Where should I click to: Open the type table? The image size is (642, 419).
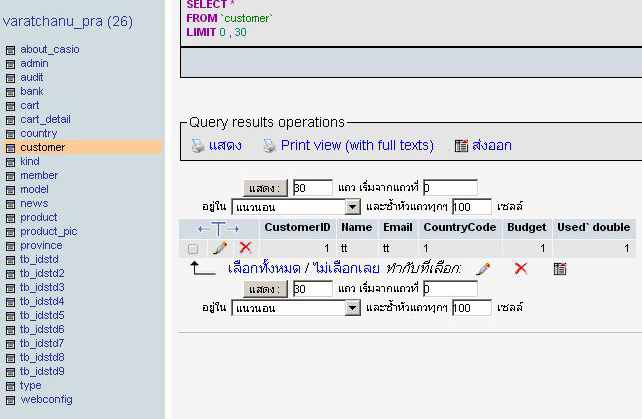31,386
